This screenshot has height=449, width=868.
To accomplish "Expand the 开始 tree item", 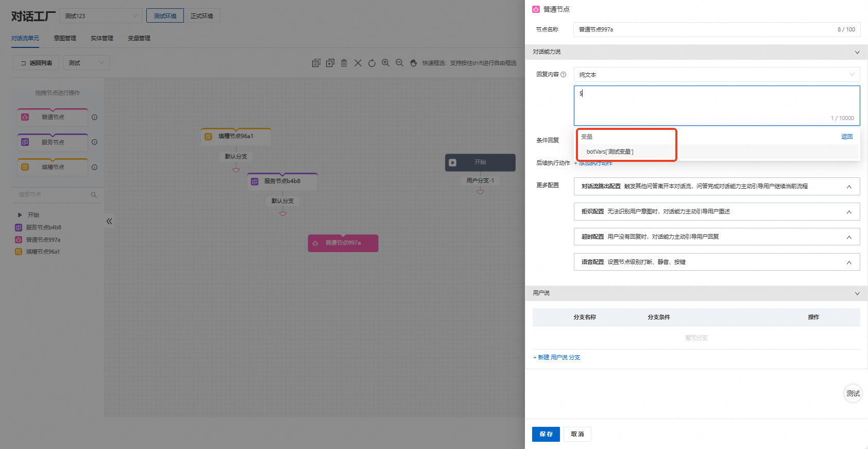I will pyautogui.click(x=20, y=215).
